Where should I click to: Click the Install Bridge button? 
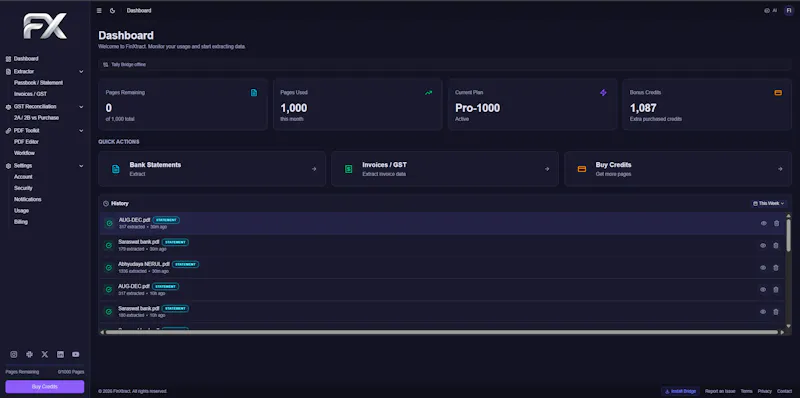coord(681,391)
